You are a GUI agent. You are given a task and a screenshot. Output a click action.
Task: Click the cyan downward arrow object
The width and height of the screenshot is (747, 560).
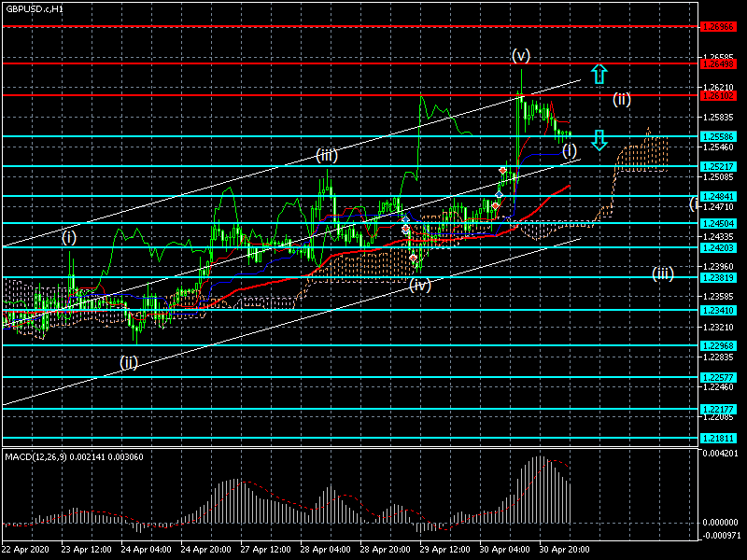pos(599,141)
